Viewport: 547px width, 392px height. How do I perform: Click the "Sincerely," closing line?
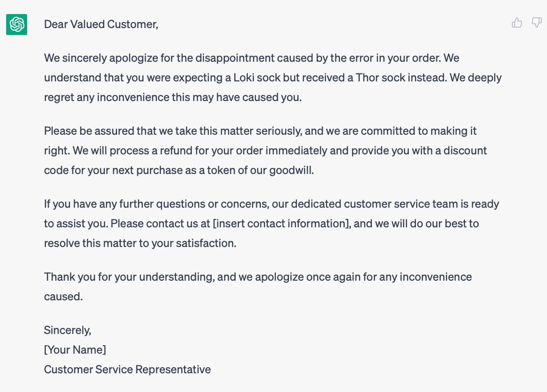pos(67,330)
